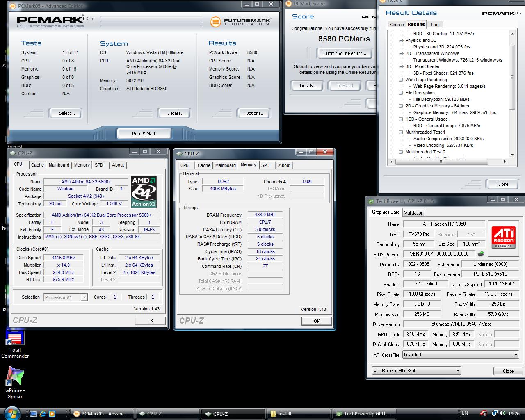
Task: Click the CPU-Z window title icon (CPU tab window)
Action: coord(13,153)
